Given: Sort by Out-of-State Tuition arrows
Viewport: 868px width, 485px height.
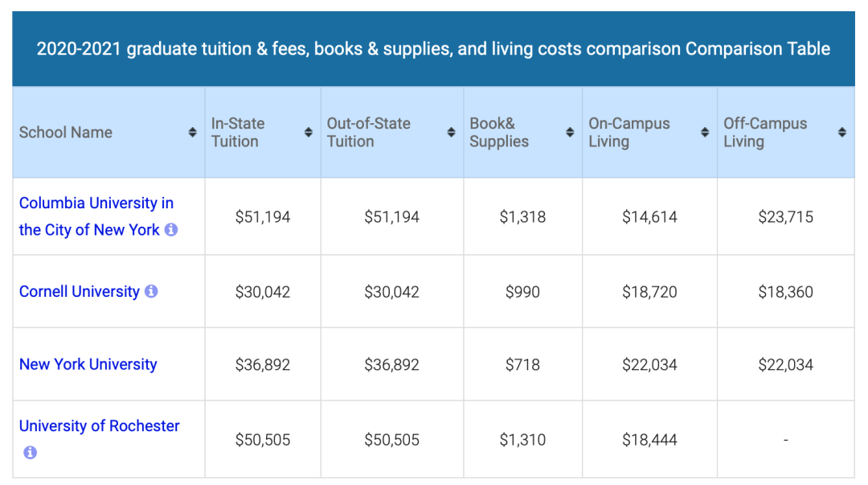Looking at the screenshot, I should click(451, 132).
